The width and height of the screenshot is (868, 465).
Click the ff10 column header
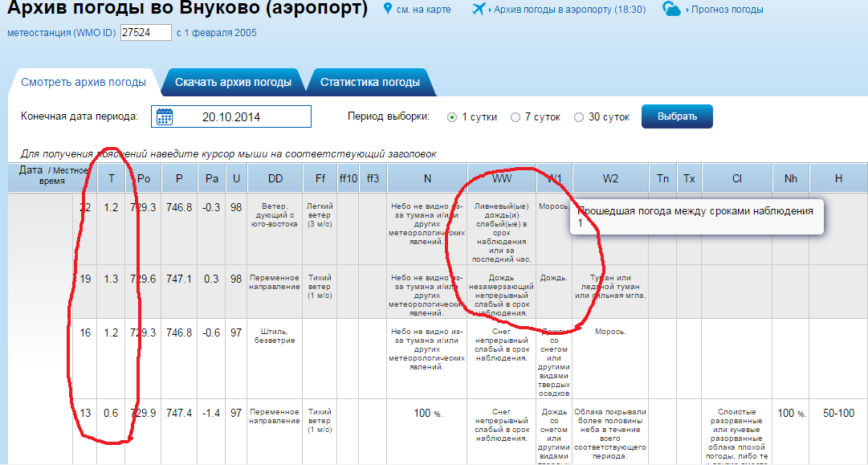pos(348,178)
